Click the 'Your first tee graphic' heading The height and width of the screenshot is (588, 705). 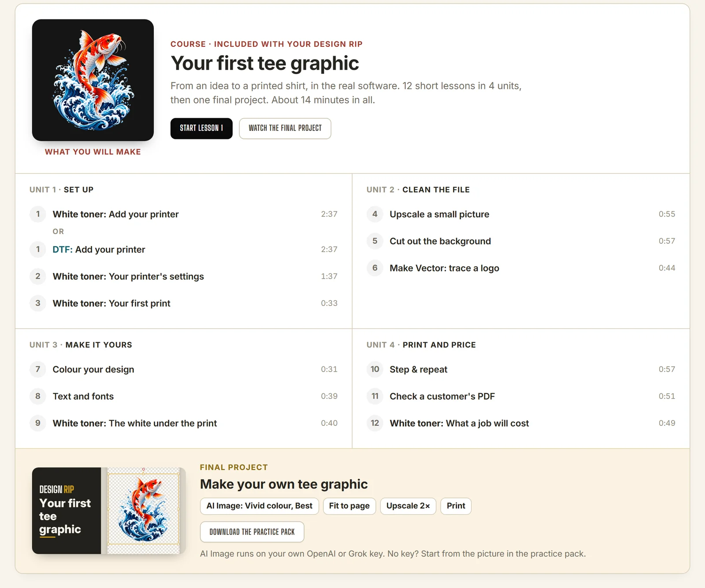click(265, 63)
